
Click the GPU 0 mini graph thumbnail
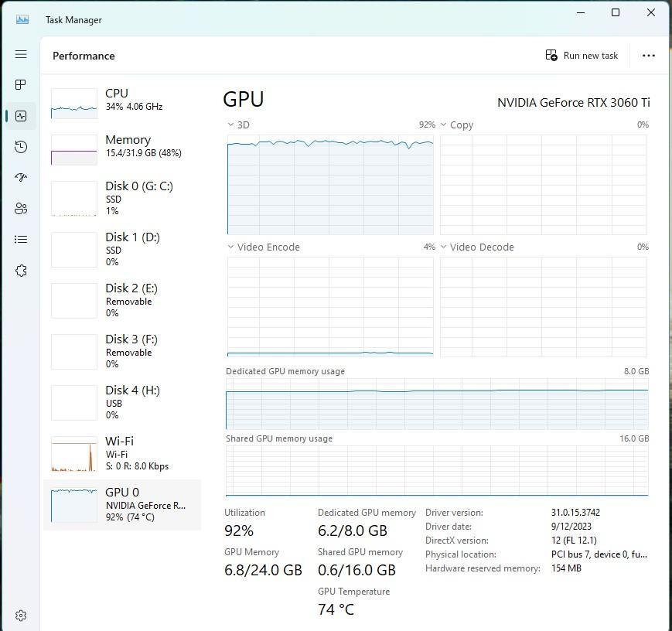point(74,505)
